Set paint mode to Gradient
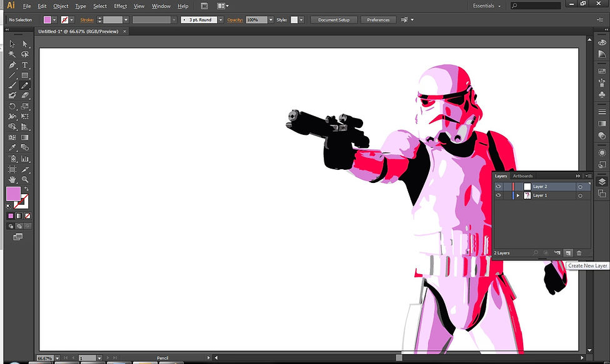The height and width of the screenshot is (364, 610). [19, 216]
